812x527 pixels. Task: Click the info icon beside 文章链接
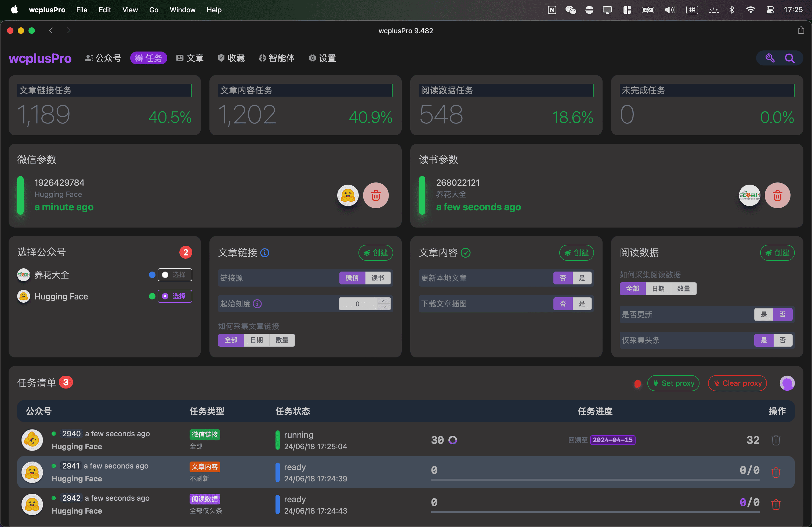[x=265, y=253]
